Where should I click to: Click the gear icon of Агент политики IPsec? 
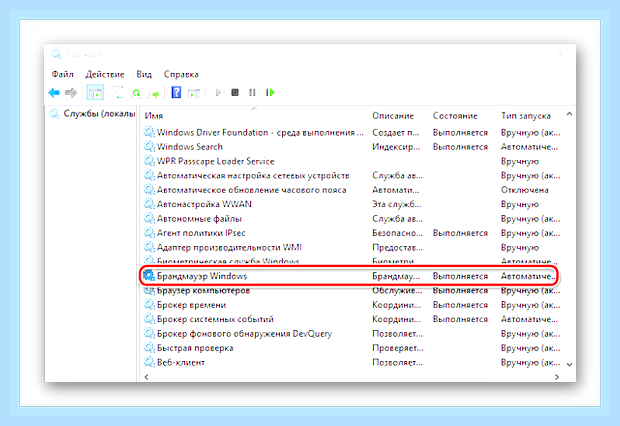coord(149,233)
